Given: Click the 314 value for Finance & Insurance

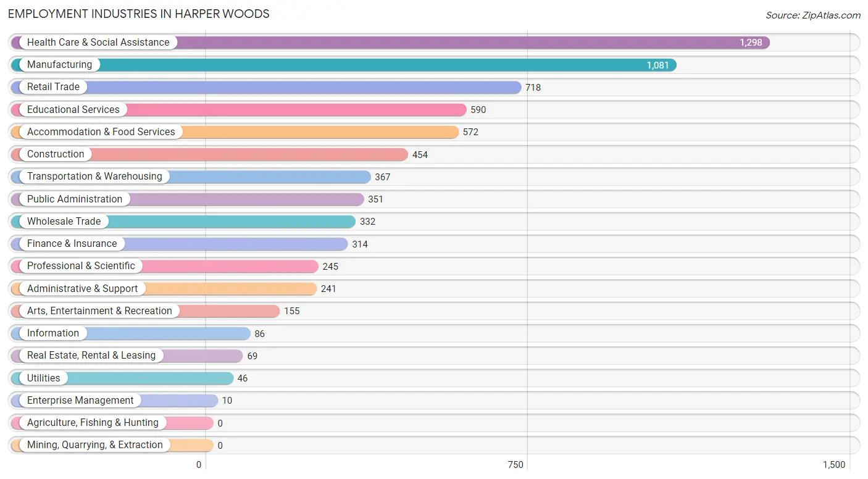Looking at the screenshot, I should [x=360, y=244].
